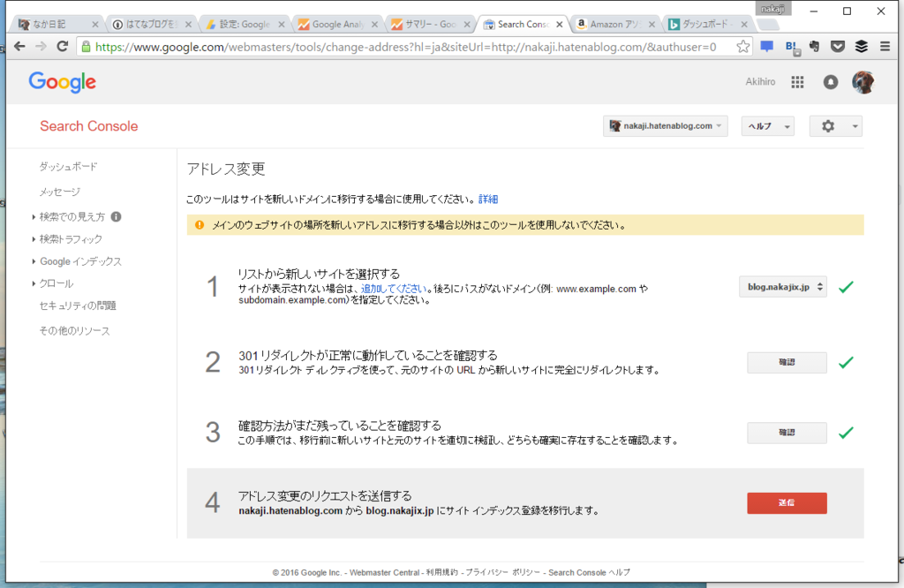Screen dimensions: 904x588
Task: Click the Webmaster Central footer link
Action: [x=385, y=572]
